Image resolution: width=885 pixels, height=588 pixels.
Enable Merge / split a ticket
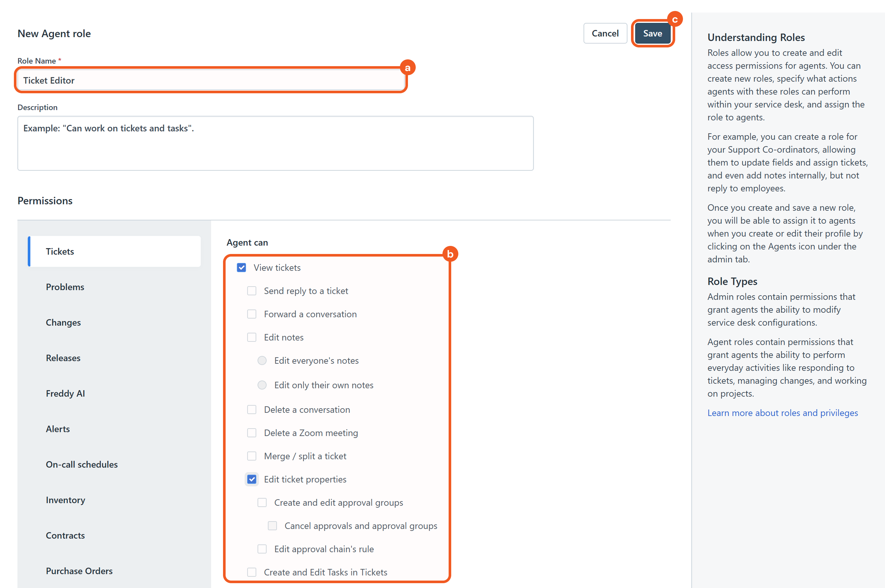click(x=252, y=456)
